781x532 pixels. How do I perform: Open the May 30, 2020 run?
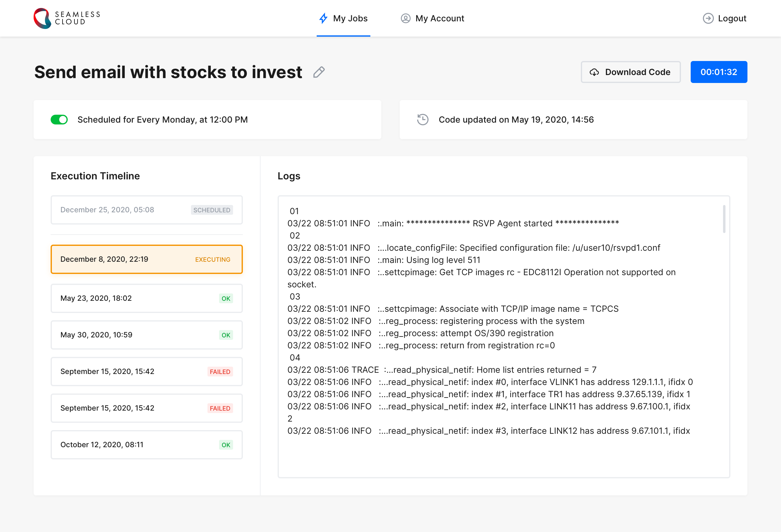(x=146, y=335)
